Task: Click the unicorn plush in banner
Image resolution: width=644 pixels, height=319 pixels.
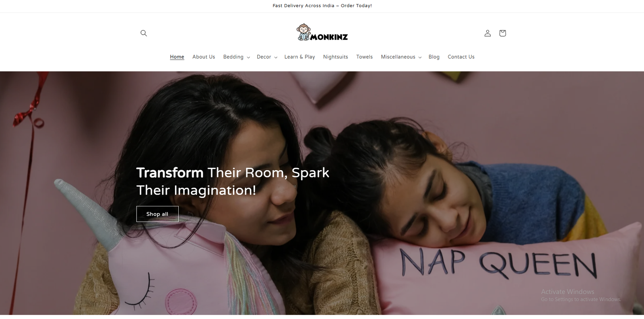Action: pyautogui.click(x=161, y=257)
